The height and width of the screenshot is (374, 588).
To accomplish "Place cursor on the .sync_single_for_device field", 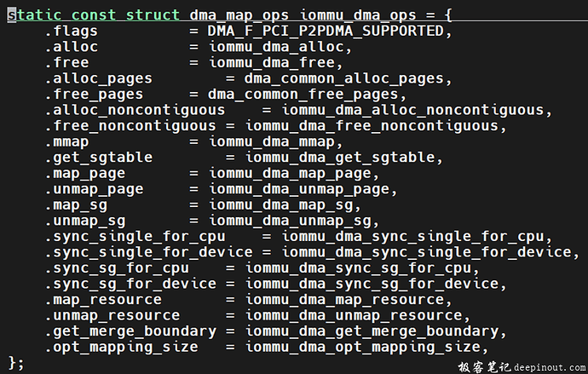I will click(148, 252).
